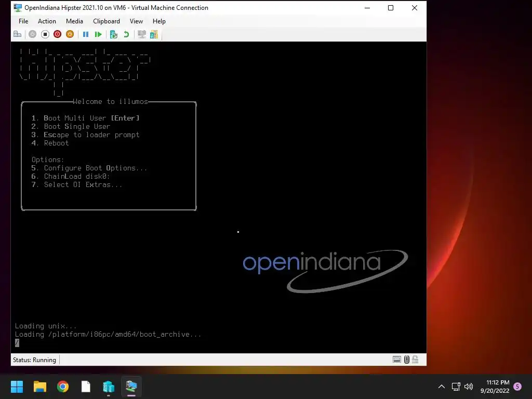Open the Action menu

(47, 21)
